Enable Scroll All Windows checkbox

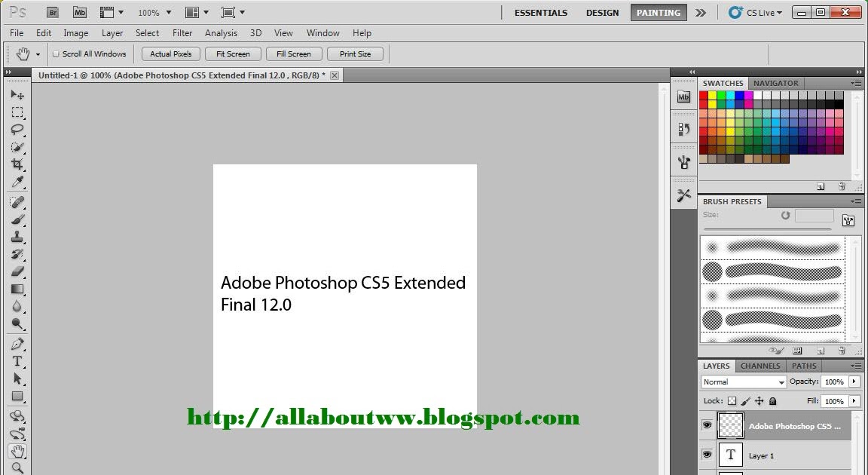tap(56, 54)
